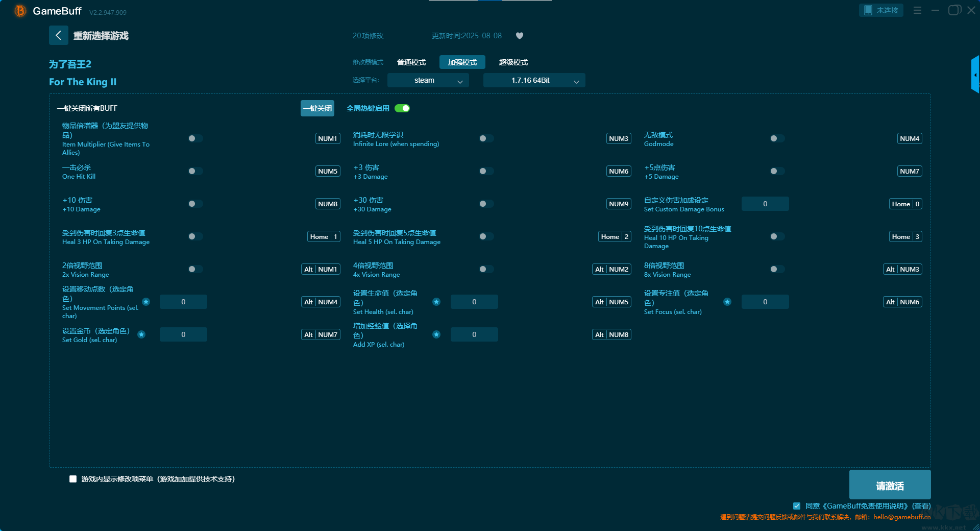Screen dimensions: 980x531
Task: Enable 4x Vision Range toggle
Action: [486, 269]
